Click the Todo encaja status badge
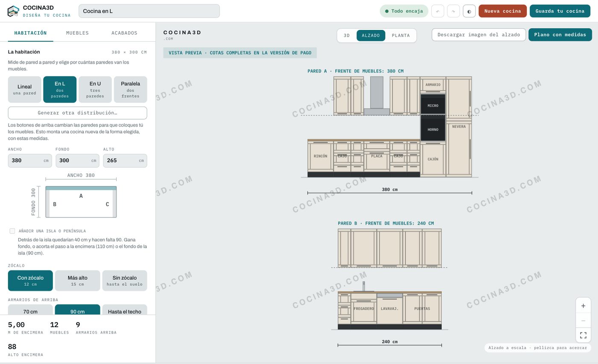Viewport: 598px width, 364px height. (404, 11)
